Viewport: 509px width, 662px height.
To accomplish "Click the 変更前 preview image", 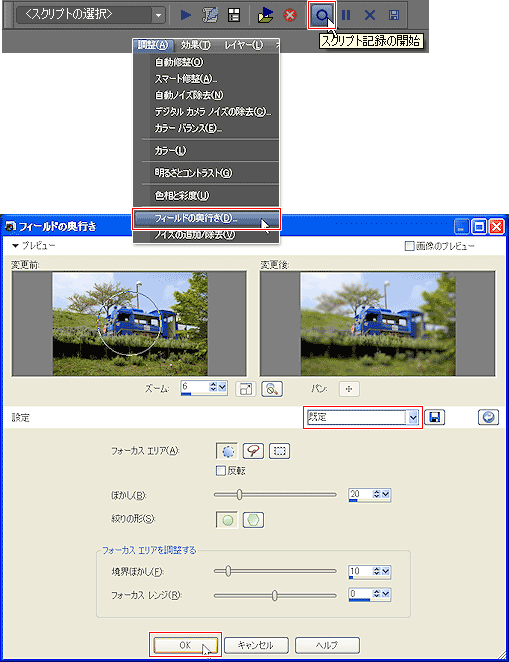I will [x=130, y=324].
